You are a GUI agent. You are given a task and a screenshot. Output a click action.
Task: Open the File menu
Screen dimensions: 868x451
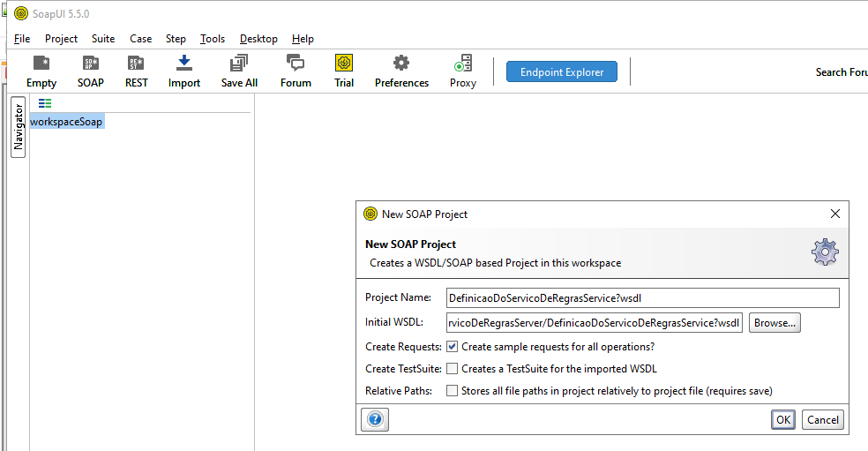[x=22, y=39]
